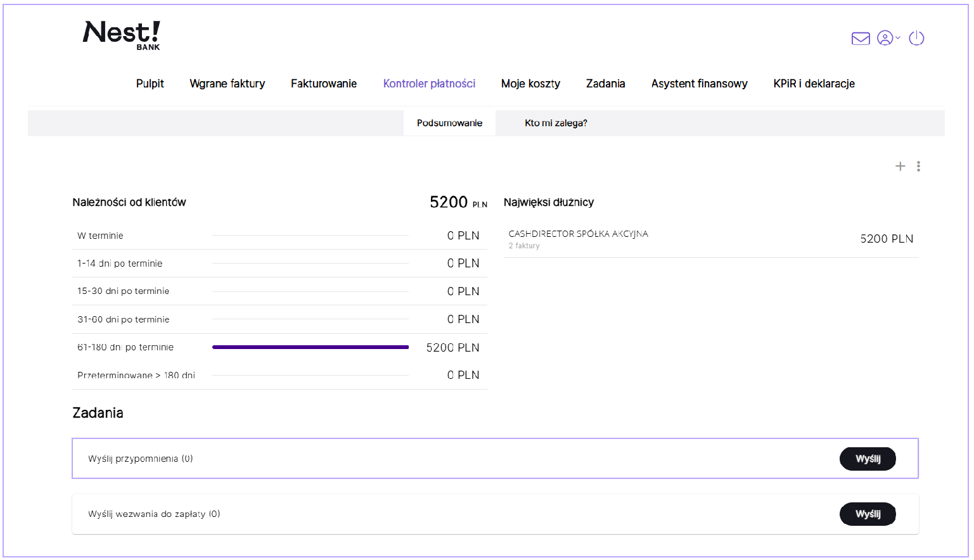Screen dimensions: 974x560
Task: Open the messages envelope icon
Action: tap(861, 39)
